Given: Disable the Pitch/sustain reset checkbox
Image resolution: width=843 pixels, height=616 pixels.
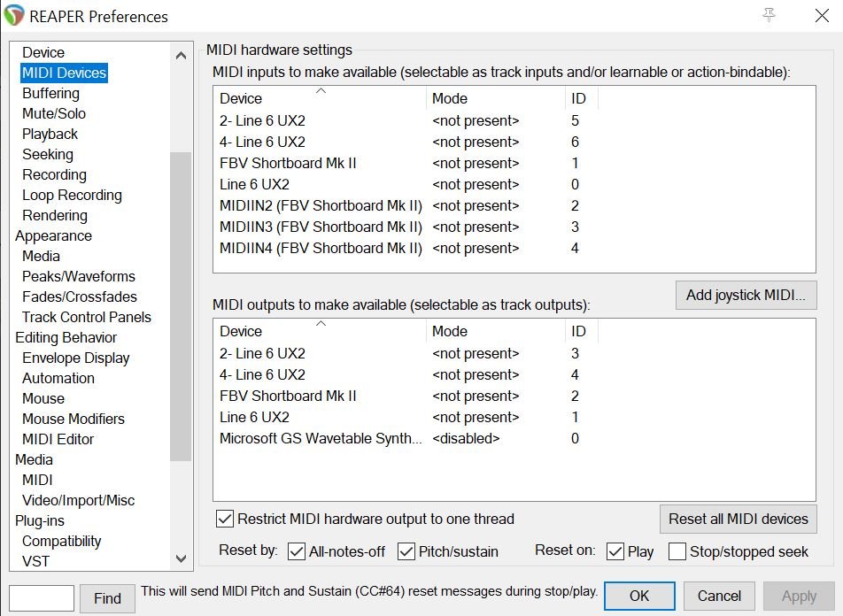Looking at the screenshot, I should pos(406,551).
